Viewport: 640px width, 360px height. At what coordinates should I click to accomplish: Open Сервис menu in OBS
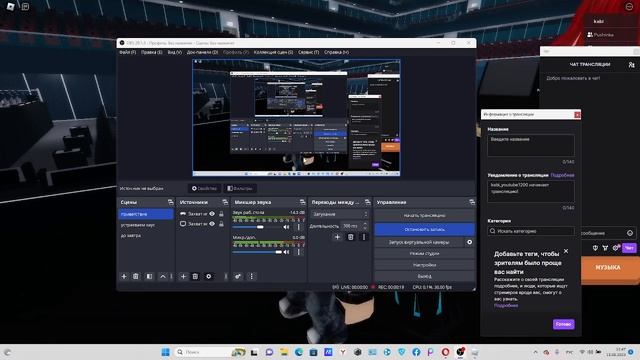[x=308, y=52]
